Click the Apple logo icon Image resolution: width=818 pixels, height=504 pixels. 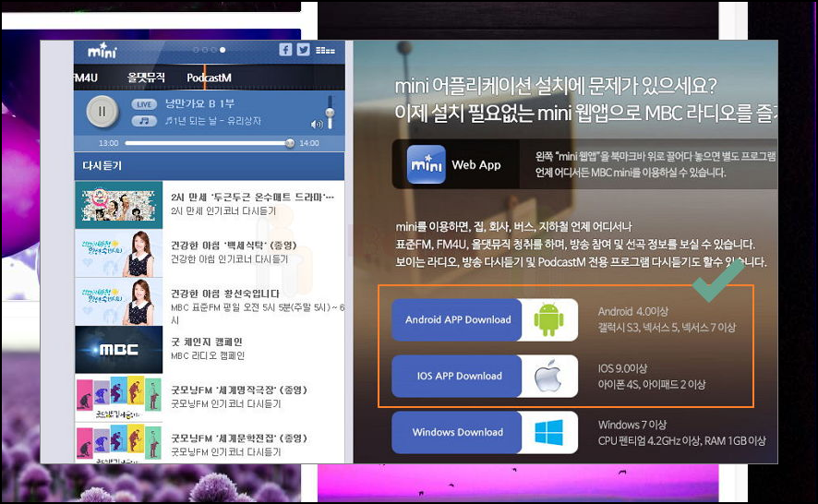[x=548, y=376]
